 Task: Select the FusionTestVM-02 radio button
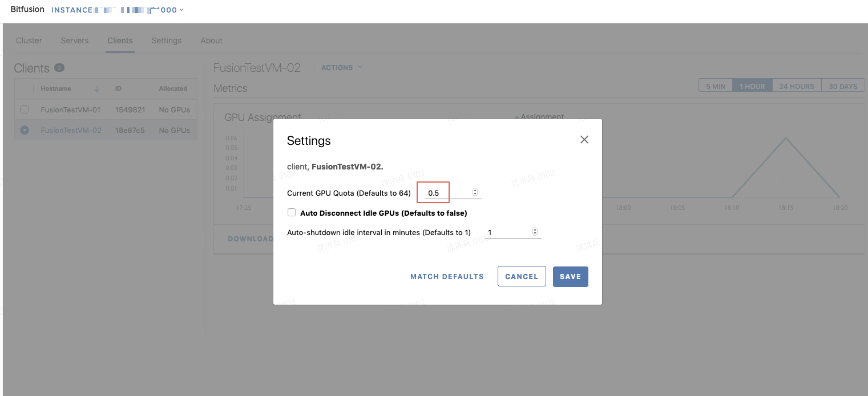(24, 130)
